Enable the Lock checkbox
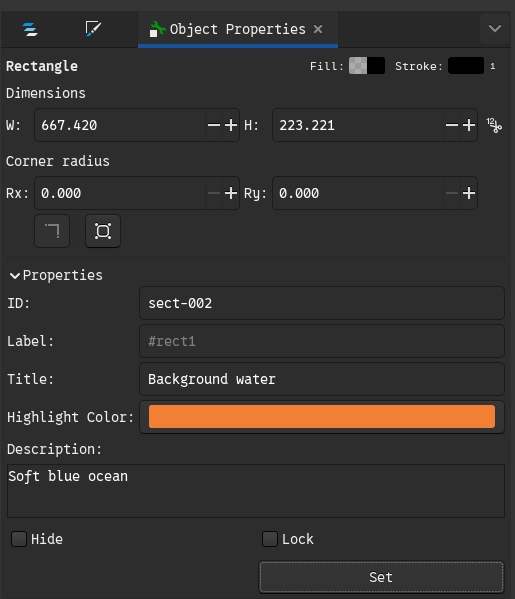 [x=270, y=539]
